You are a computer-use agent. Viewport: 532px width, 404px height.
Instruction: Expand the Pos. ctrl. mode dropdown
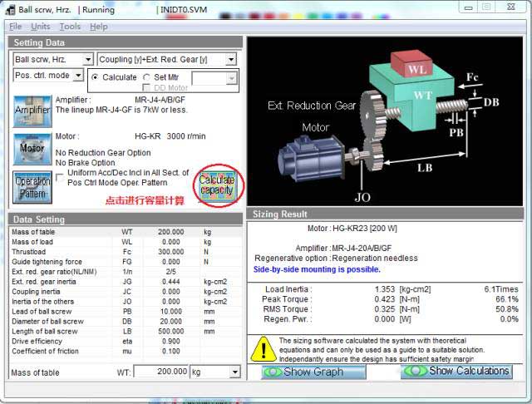tap(78, 76)
